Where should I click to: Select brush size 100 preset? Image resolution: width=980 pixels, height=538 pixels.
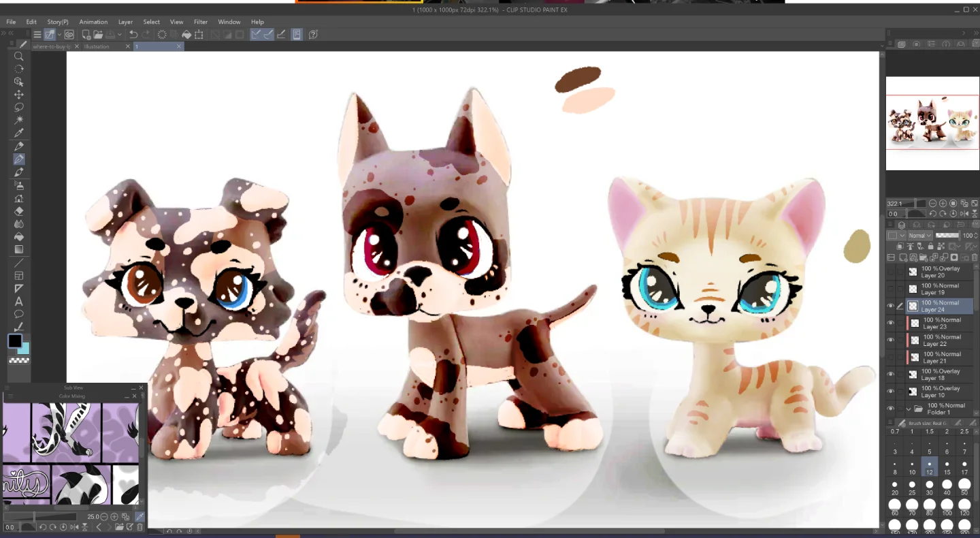(947, 507)
